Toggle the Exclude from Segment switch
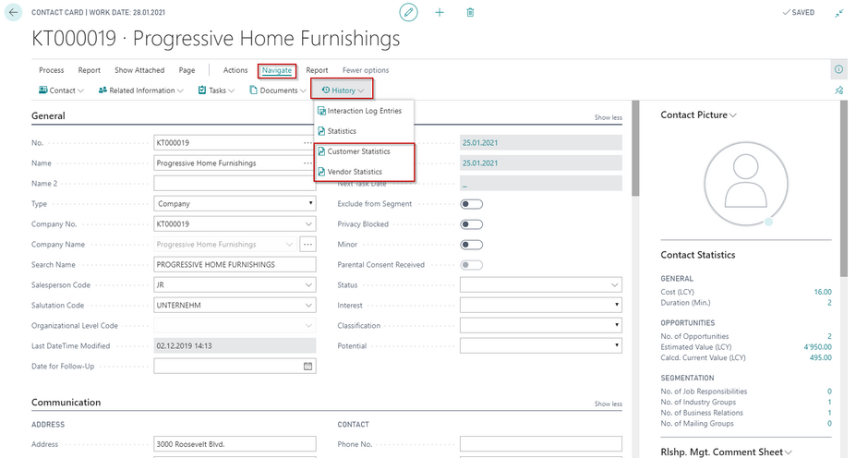Image resolution: width=868 pixels, height=458 pixels. coord(471,204)
